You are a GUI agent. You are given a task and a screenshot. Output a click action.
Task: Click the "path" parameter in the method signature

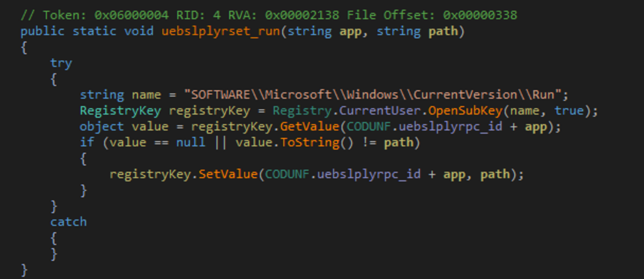click(x=443, y=32)
